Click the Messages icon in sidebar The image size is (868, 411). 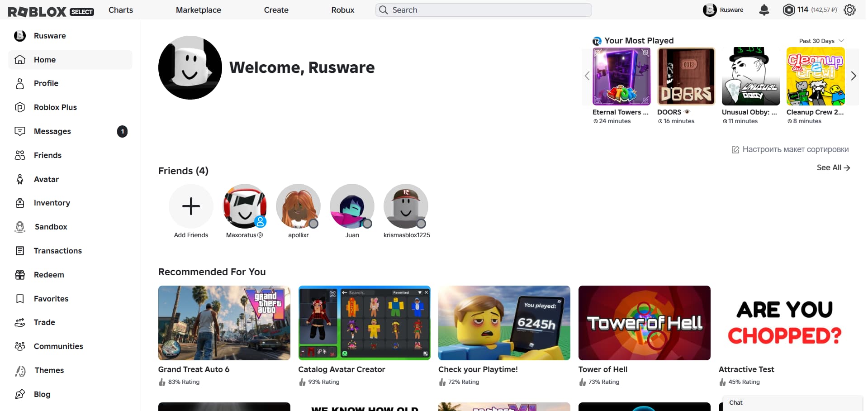click(20, 131)
